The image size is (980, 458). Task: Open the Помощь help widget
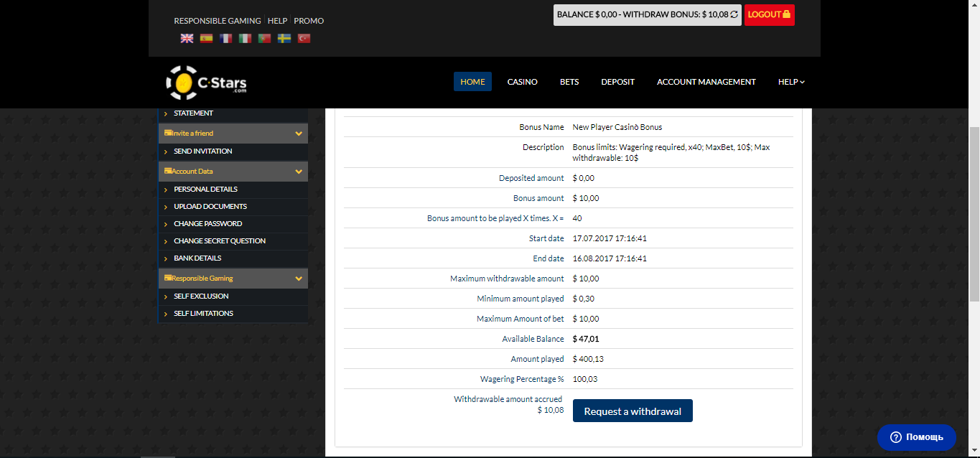click(x=916, y=437)
